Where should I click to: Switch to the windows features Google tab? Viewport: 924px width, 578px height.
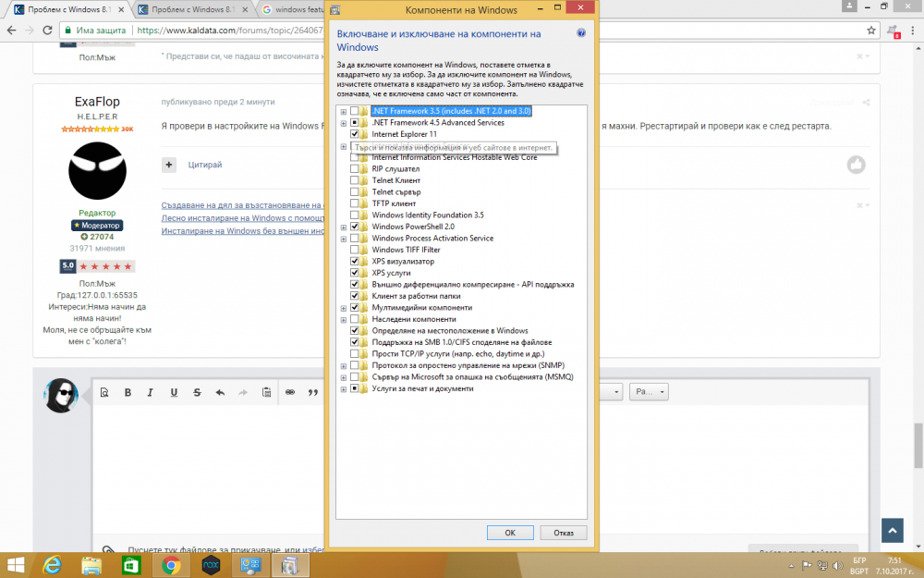coord(293,9)
